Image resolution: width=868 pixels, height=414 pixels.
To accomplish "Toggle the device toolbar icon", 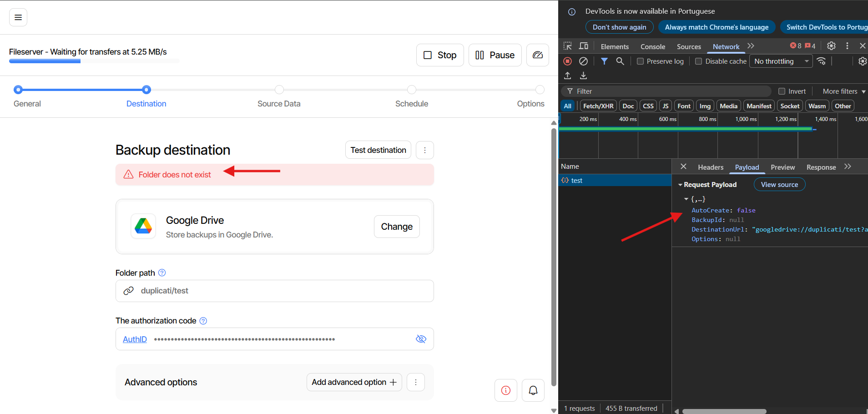I will tap(583, 46).
